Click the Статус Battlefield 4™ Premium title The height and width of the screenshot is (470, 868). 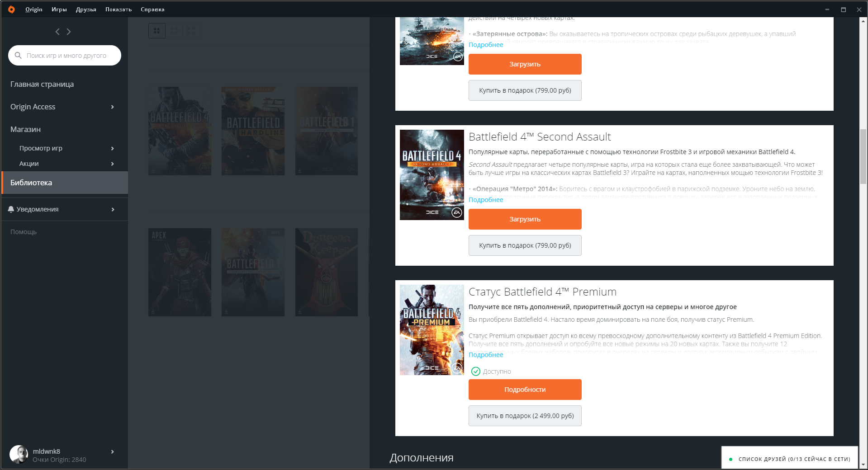pyautogui.click(x=542, y=292)
